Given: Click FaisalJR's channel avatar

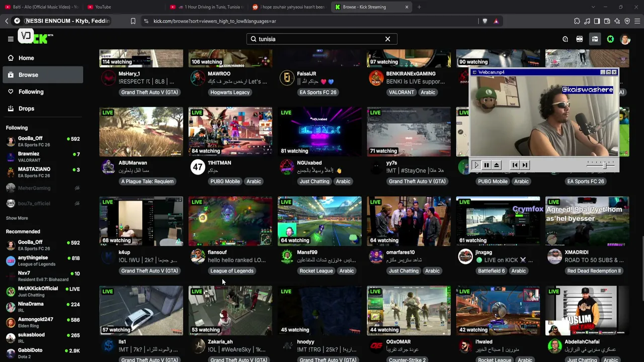Looking at the screenshot, I should [287, 78].
